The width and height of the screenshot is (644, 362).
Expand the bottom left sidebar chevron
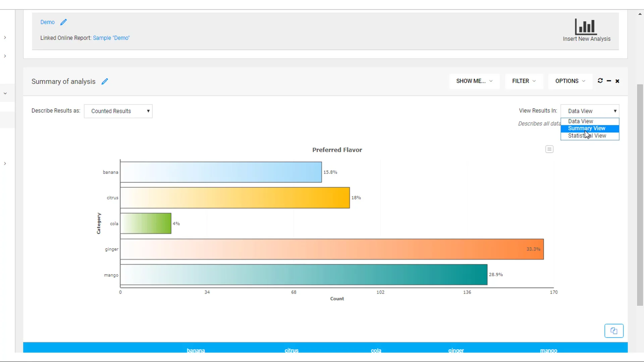point(5,164)
